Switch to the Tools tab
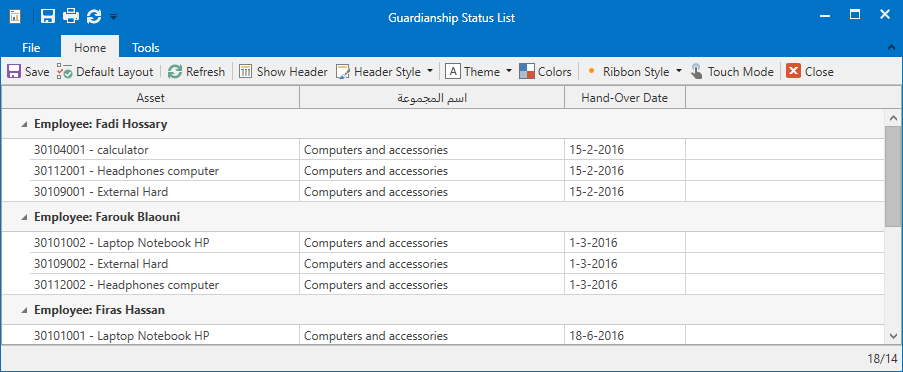The height and width of the screenshot is (372, 903). pyautogui.click(x=146, y=47)
